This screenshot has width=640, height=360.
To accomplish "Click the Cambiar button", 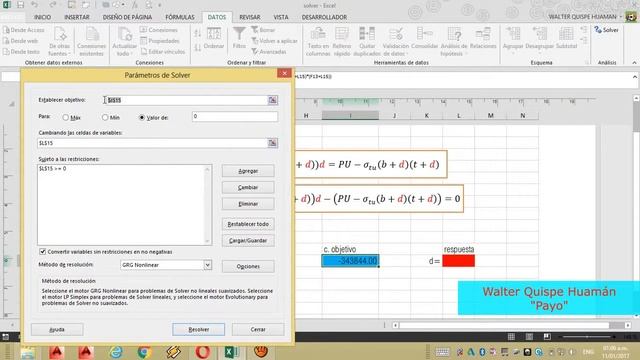I will pyautogui.click(x=248, y=187).
